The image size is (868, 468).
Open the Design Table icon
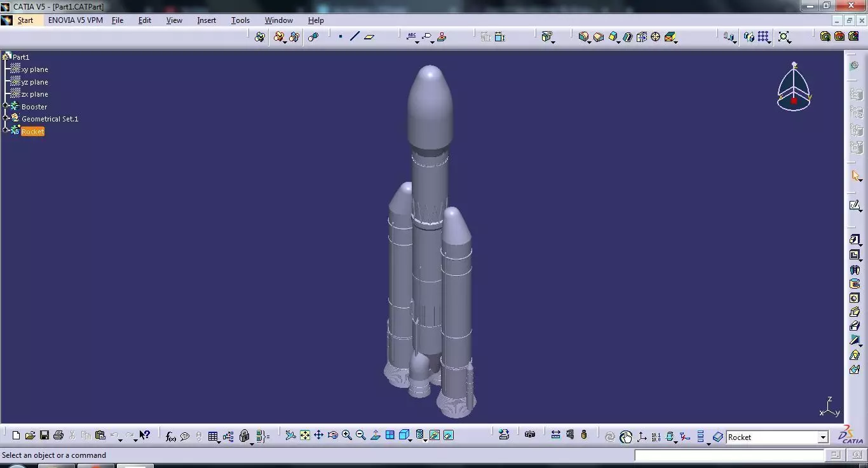pos(213,436)
